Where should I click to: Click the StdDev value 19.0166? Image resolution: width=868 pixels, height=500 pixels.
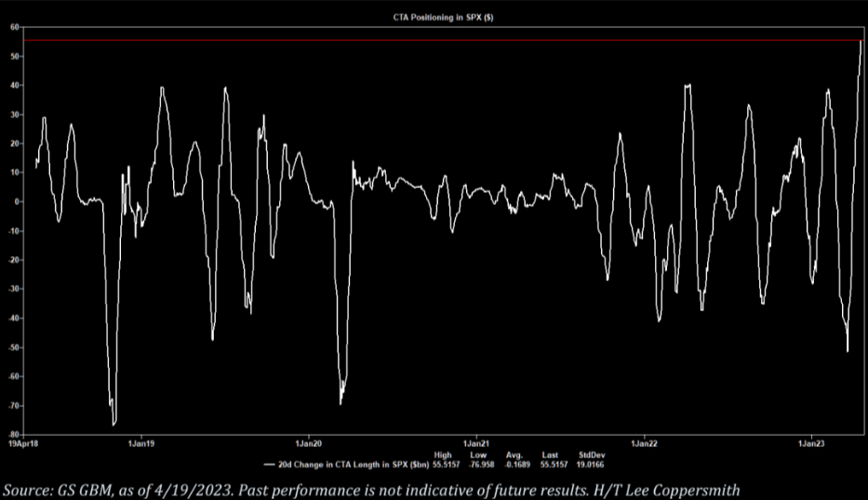(x=590, y=465)
